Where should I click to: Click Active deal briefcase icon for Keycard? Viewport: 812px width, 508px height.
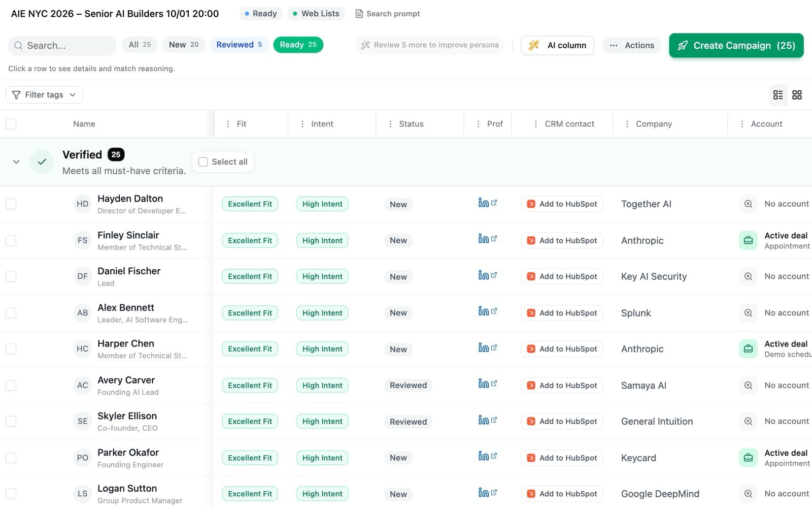point(748,458)
